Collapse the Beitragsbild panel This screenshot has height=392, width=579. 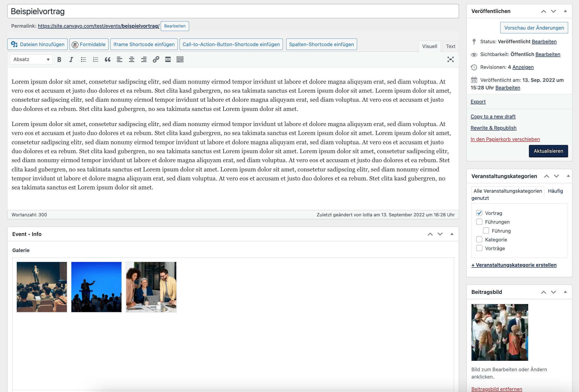tap(565, 292)
